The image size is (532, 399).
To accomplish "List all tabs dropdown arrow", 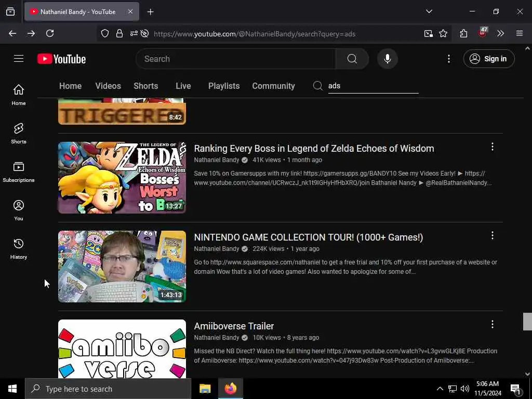I will point(429,11).
